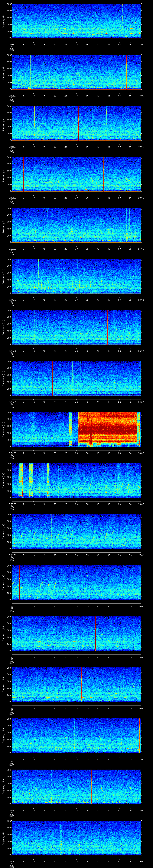Click the red vertical line in the 10:26:00 spectrogram
Screen dimensions: 153x868
coord(52,531)
